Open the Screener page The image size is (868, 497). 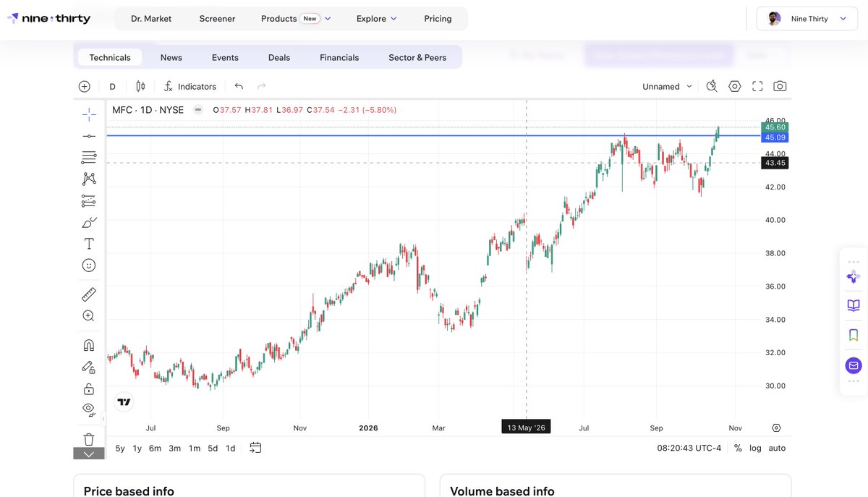[x=217, y=19]
